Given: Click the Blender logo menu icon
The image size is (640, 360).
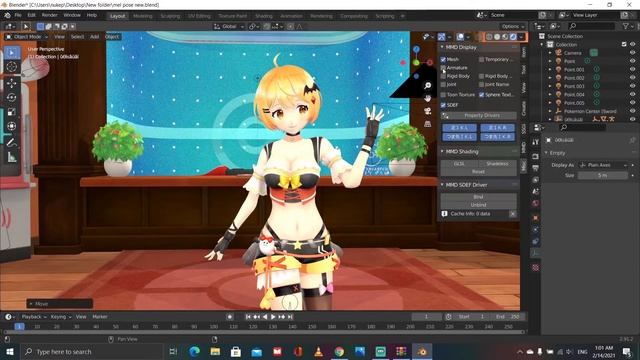Looking at the screenshot, I should [x=7, y=16].
